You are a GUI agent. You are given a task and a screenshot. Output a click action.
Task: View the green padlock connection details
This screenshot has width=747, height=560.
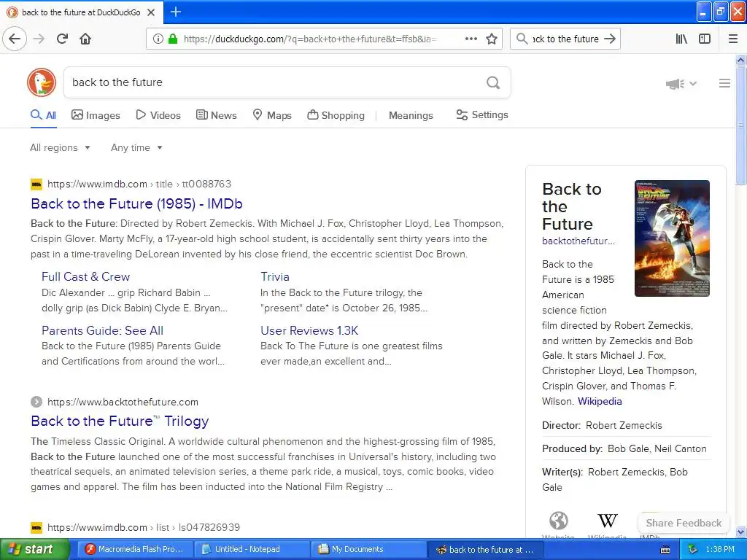click(x=173, y=39)
